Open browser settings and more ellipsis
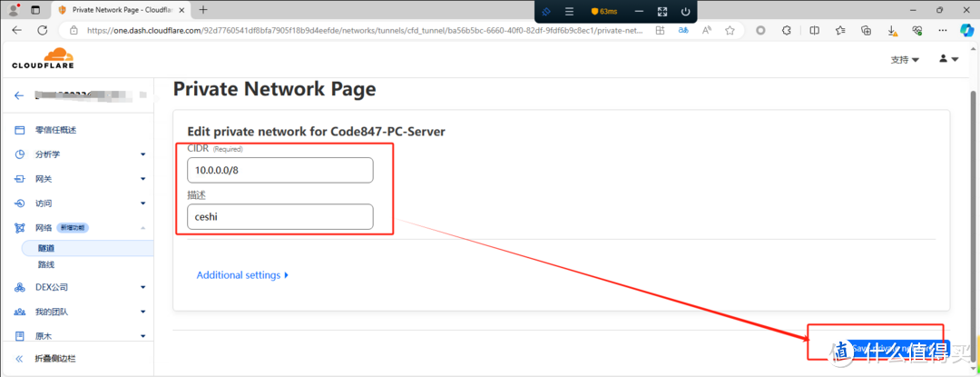Viewport: 980px width, 377px height. [944, 30]
